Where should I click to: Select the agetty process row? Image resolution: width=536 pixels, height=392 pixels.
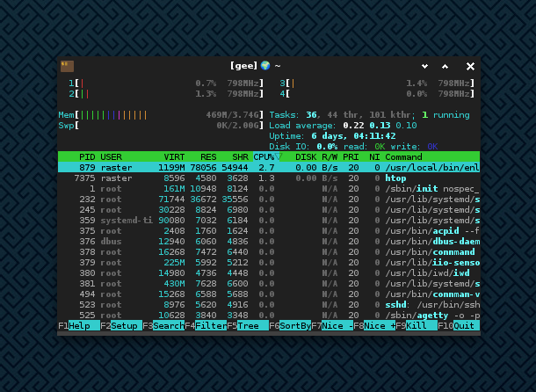coord(269,316)
